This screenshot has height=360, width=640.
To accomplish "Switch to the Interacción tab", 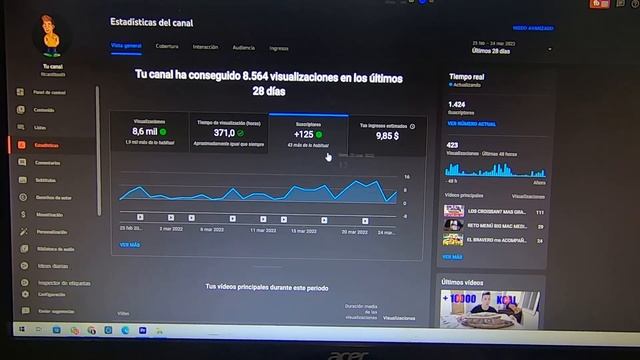I will coord(205,47).
